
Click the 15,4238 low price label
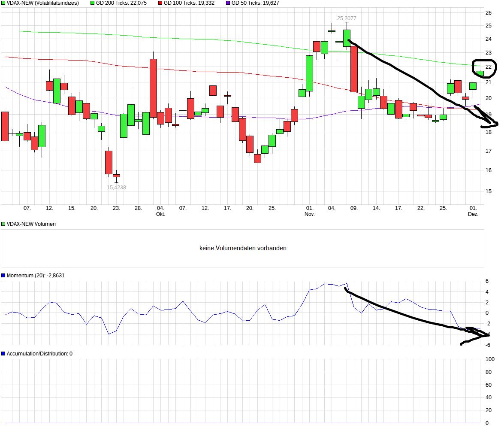click(116, 187)
